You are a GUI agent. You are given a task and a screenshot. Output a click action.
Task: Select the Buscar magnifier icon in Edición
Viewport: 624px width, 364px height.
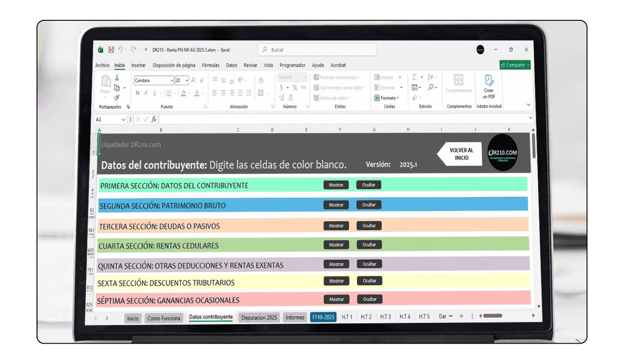coord(430,87)
